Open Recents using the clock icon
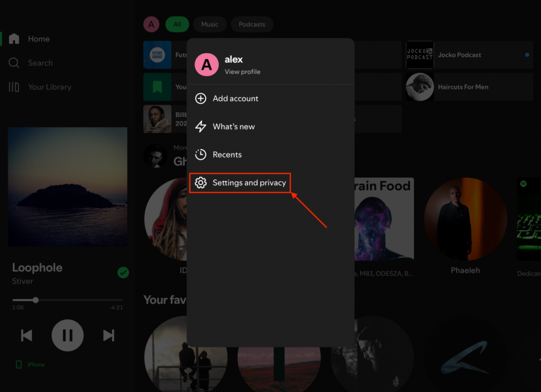Image resolution: width=541 pixels, height=392 pixels. click(x=201, y=154)
